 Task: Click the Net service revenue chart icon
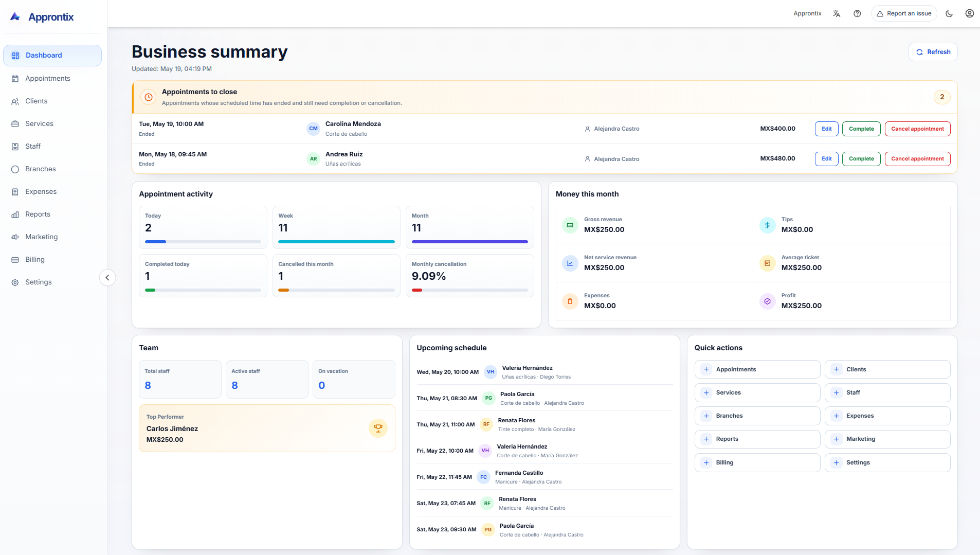tap(570, 263)
